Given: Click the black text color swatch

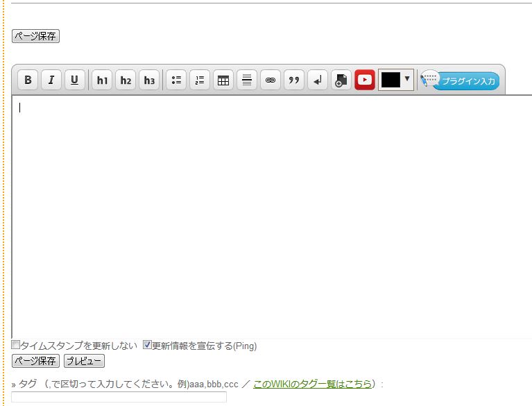Looking at the screenshot, I should pyautogui.click(x=391, y=80).
